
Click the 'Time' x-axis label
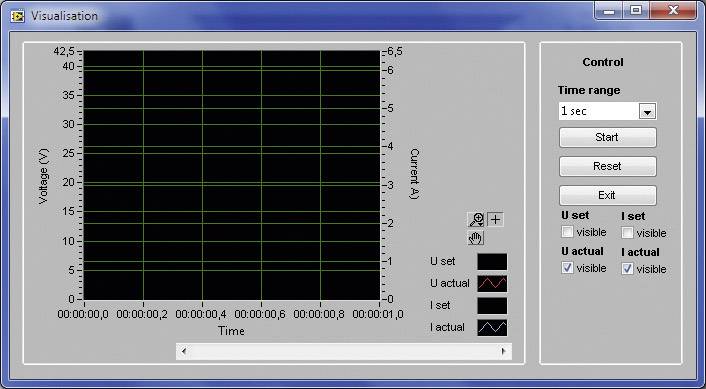(x=231, y=331)
